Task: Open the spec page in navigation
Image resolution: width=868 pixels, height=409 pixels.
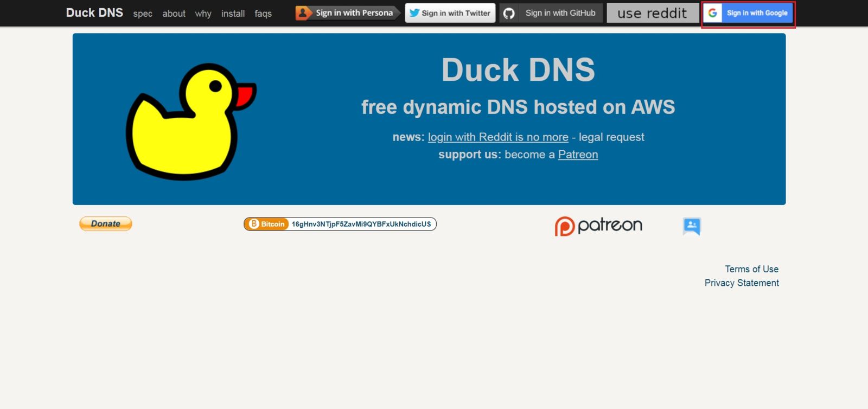Action: (143, 14)
